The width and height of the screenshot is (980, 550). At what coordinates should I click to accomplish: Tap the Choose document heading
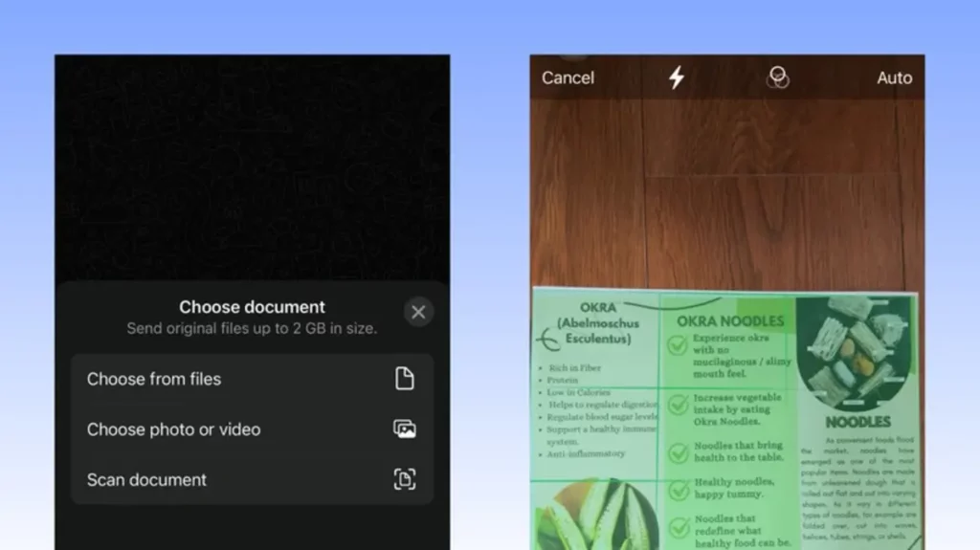(252, 307)
